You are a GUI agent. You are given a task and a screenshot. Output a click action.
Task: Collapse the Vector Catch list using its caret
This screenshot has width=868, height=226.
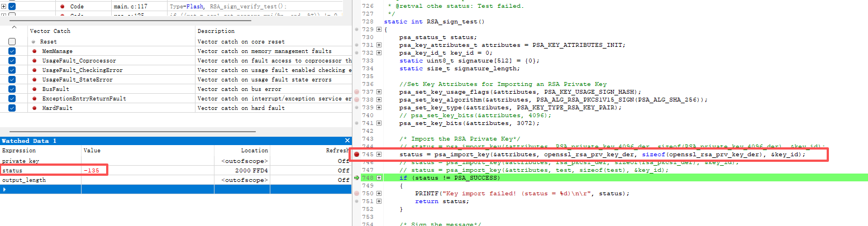(15, 28)
